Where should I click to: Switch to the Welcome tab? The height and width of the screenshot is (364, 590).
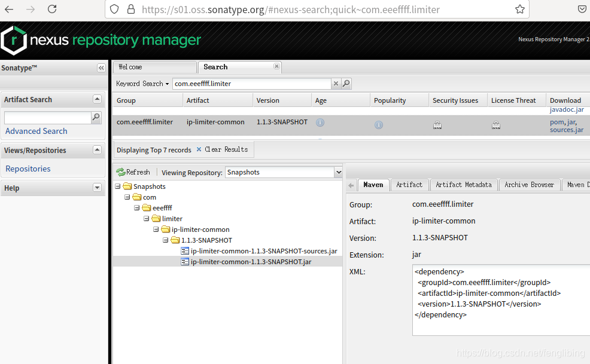[154, 67]
